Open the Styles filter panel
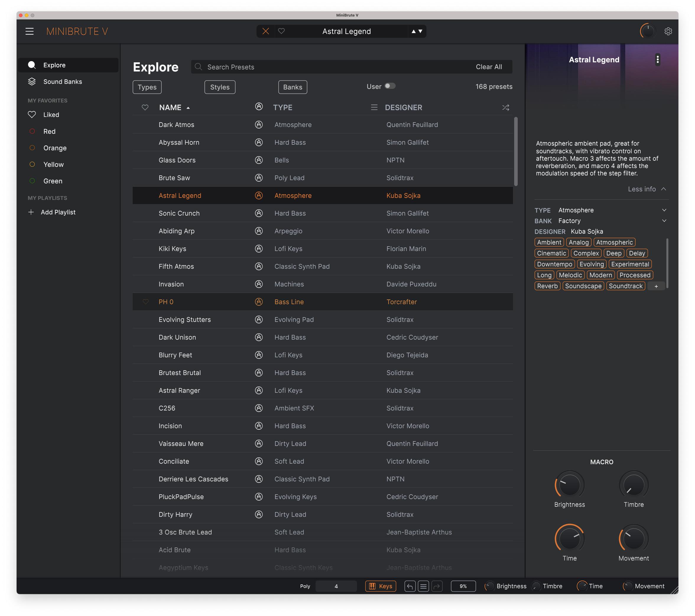Viewport: 695px width, 616px height. coord(220,87)
